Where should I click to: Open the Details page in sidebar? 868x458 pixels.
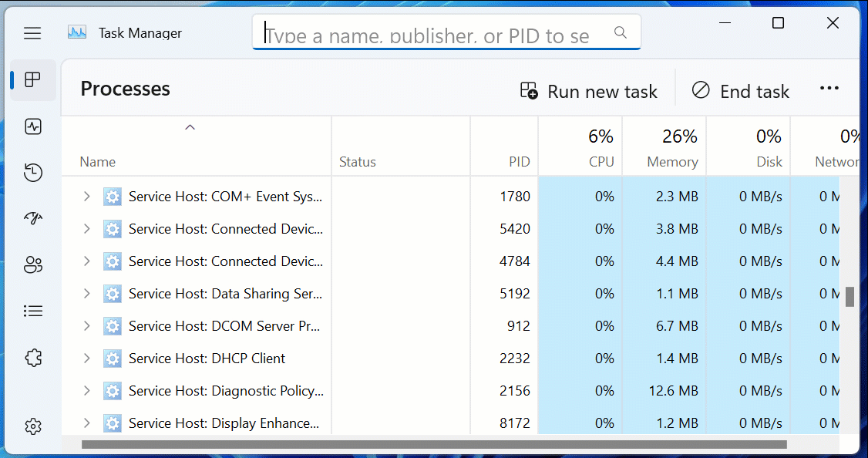[32, 312]
